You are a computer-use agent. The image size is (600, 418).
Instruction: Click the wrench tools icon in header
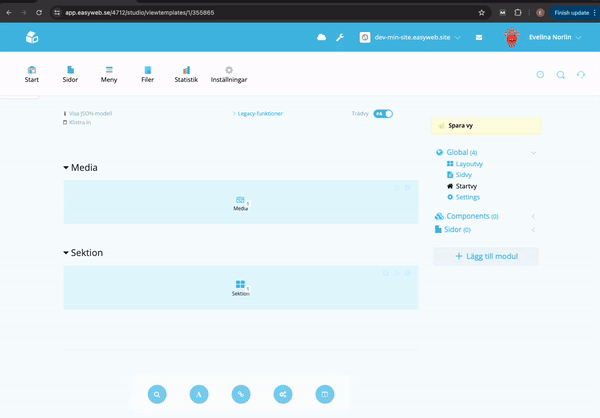[340, 38]
